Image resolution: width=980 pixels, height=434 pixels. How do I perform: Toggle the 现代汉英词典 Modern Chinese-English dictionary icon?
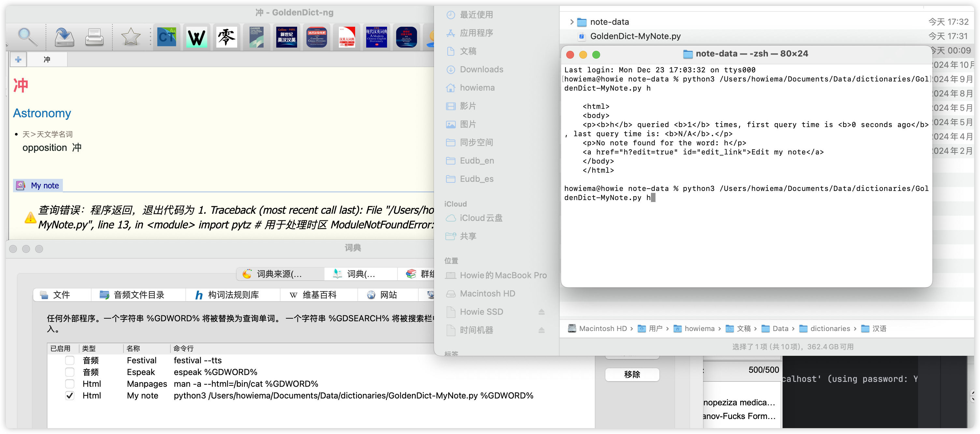[376, 37]
